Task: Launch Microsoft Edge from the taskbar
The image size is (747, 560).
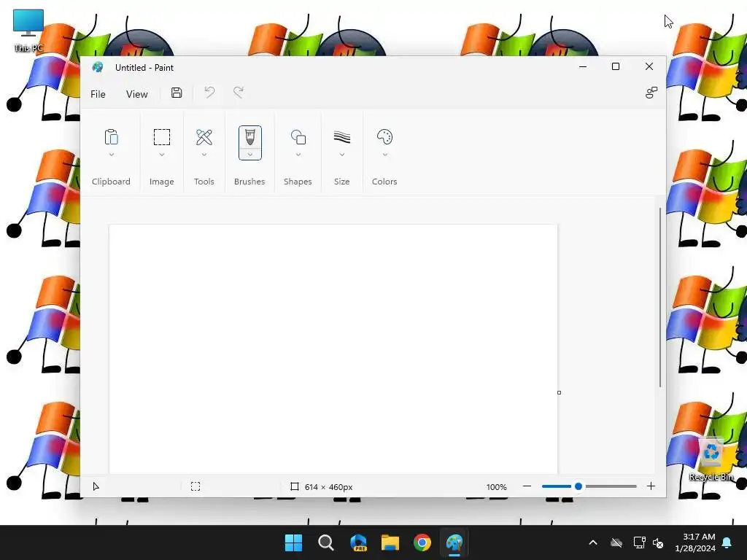Action: coord(358,542)
